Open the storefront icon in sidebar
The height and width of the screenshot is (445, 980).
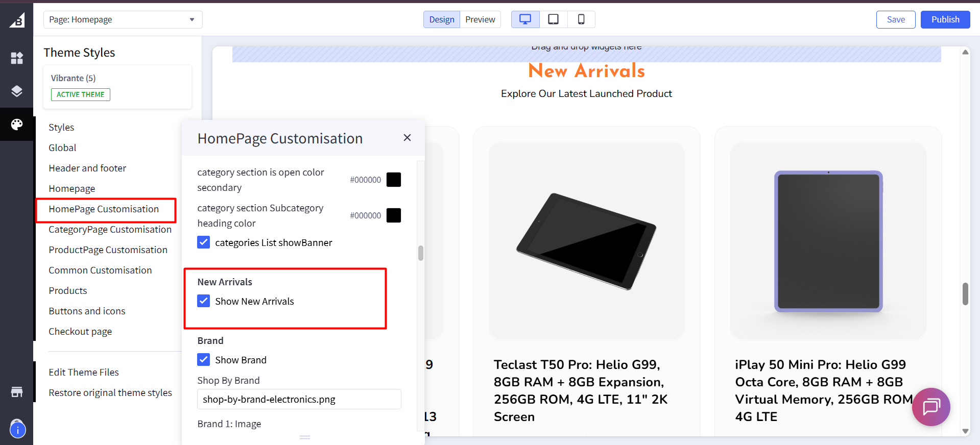tap(17, 392)
